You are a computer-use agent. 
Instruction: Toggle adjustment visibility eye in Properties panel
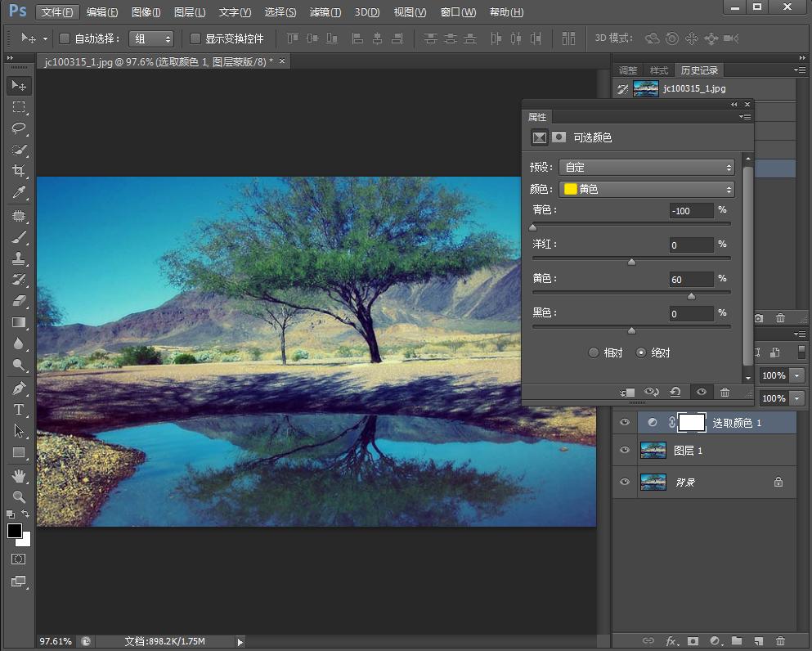click(x=702, y=392)
